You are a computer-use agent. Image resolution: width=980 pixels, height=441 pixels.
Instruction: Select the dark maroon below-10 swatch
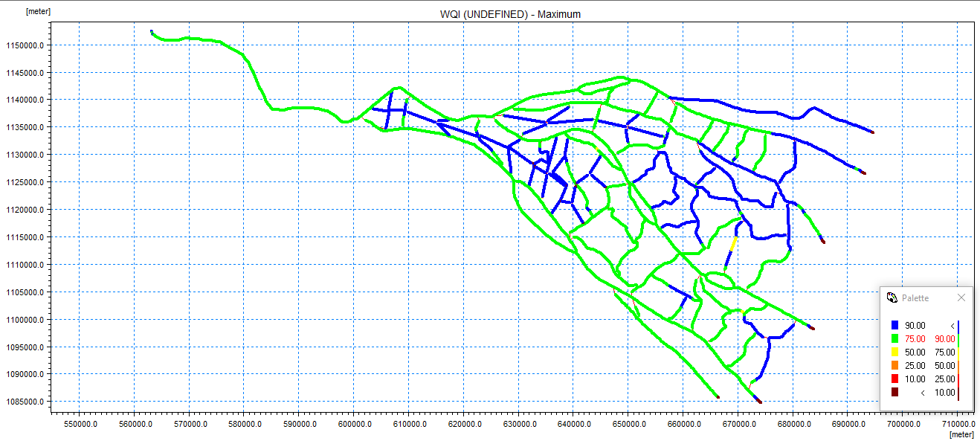(894, 393)
